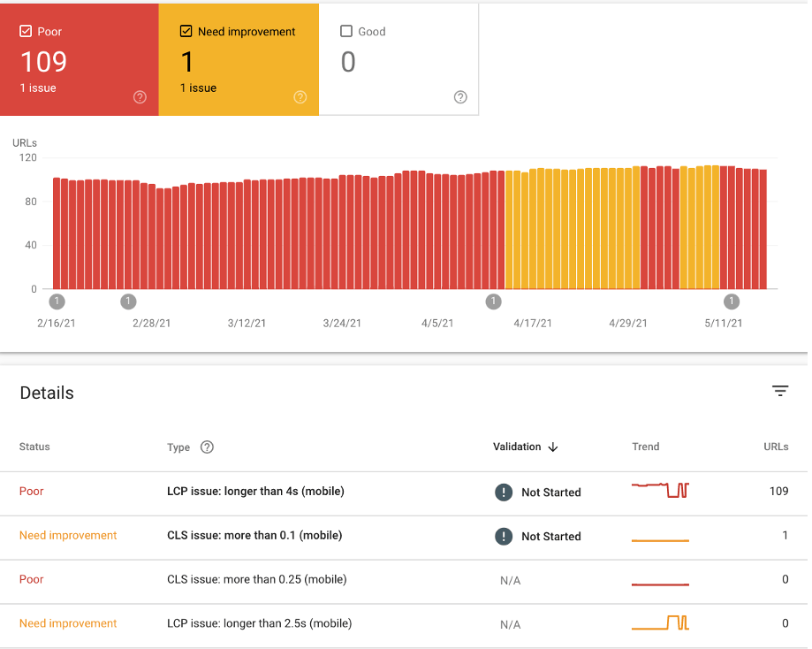Screen dimensions: 812x649
Task: Click the Not Started warning icon for CLS issue
Action: [504, 536]
